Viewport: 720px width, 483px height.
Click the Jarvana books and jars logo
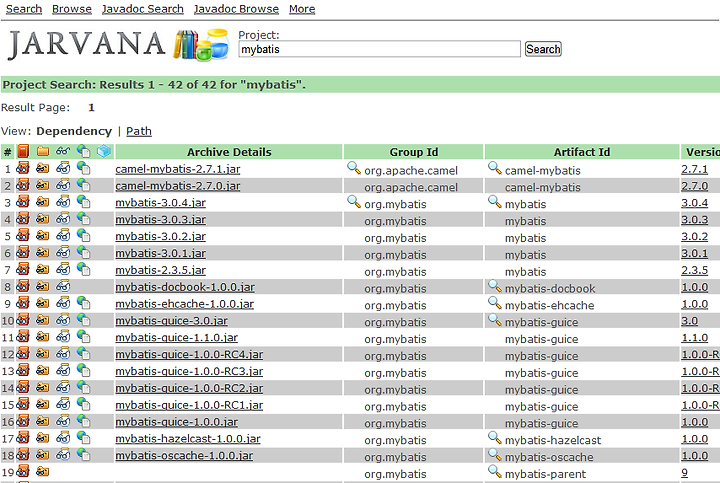click(x=201, y=45)
